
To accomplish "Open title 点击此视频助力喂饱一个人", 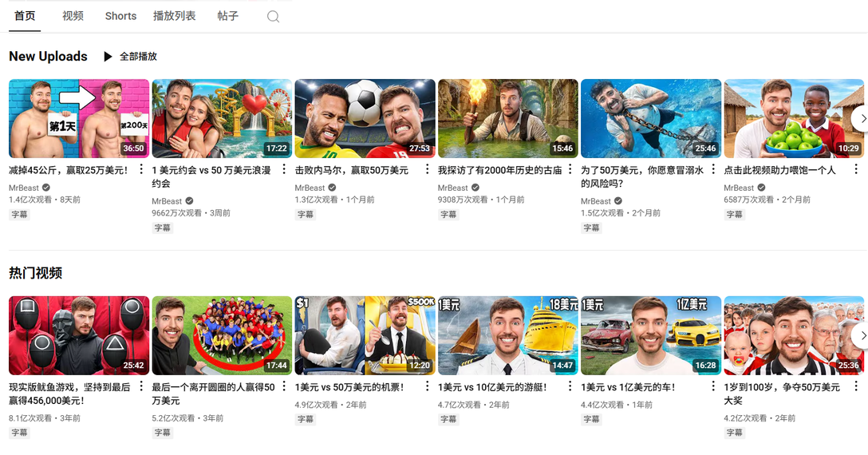I will point(779,170).
